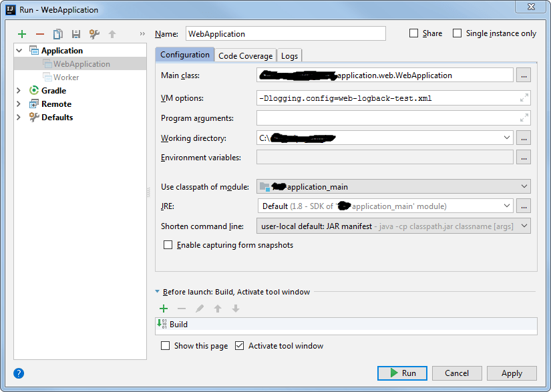The width and height of the screenshot is (551, 392).
Task: Switch to the Configuration tab
Action: click(185, 55)
